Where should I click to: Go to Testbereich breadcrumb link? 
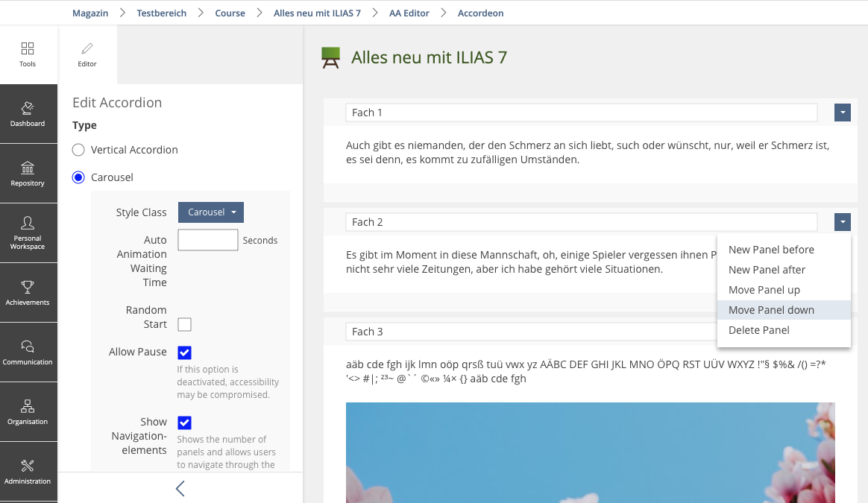coord(162,13)
